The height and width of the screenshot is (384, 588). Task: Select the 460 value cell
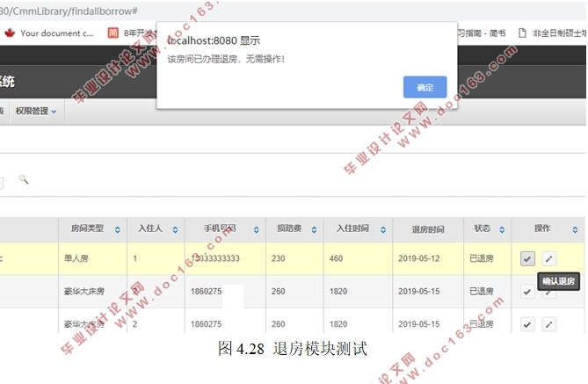(x=358, y=258)
